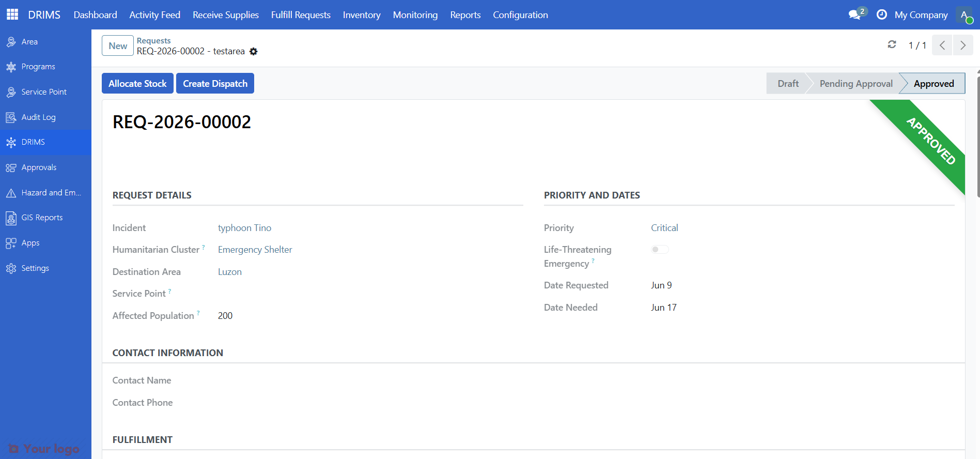Open the Monitoring menu
Screen dimensions: 980x459
415,14
